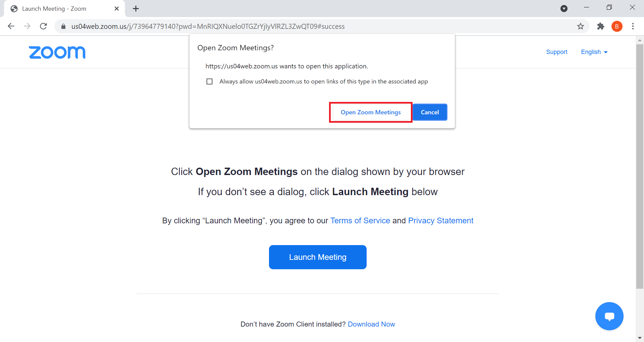Enable Always allow us04web.zoom.us checkbox
The image size is (644, 342).
coord(210,81)
